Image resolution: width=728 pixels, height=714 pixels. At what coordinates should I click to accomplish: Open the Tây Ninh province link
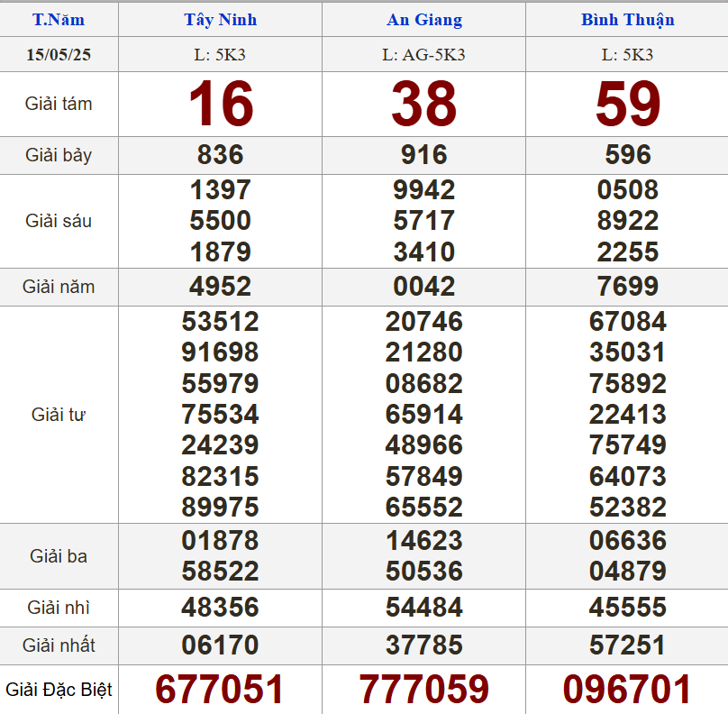tap(220, 20)
